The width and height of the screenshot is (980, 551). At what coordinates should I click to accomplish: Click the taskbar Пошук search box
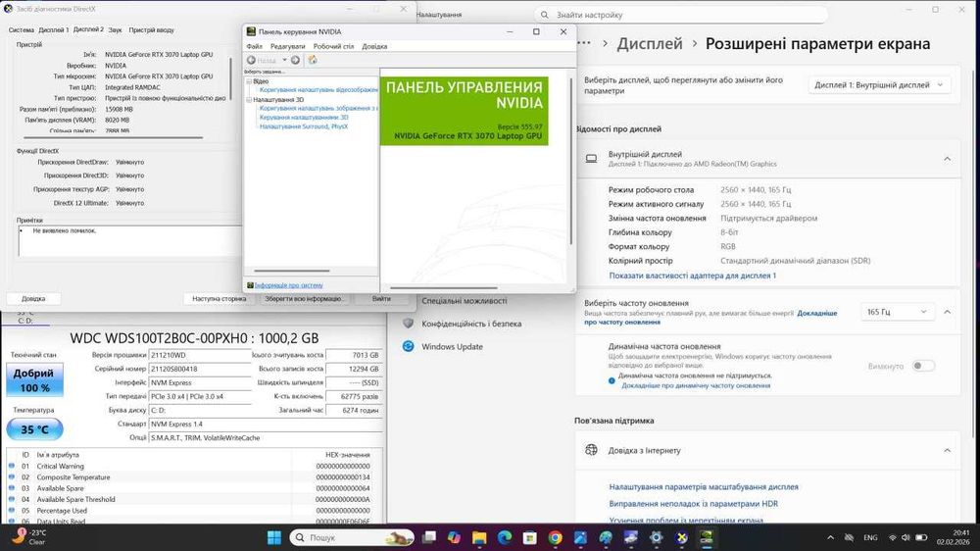coord(352,537)
